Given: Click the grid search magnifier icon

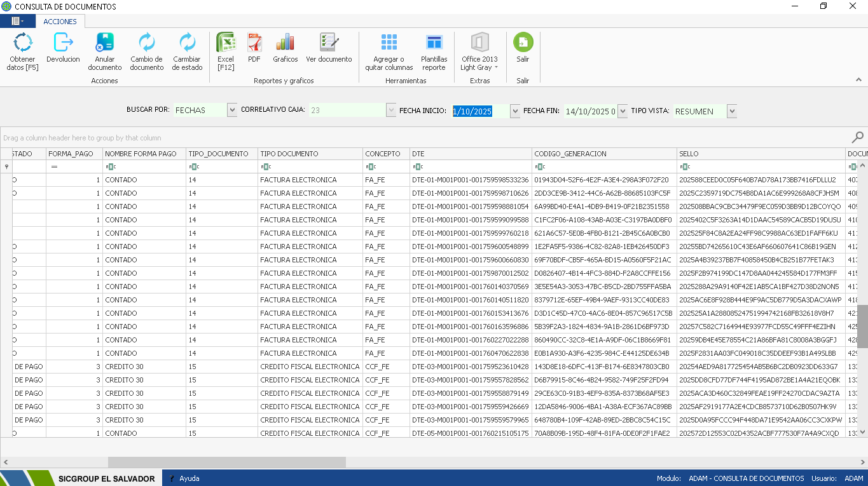Looking at the screenshot, I should (858, 137).
